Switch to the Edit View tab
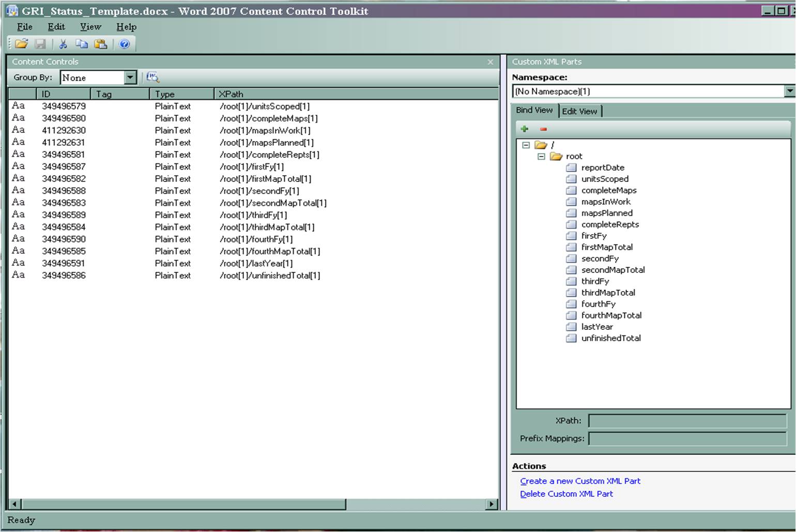 (x=579, y=111)
